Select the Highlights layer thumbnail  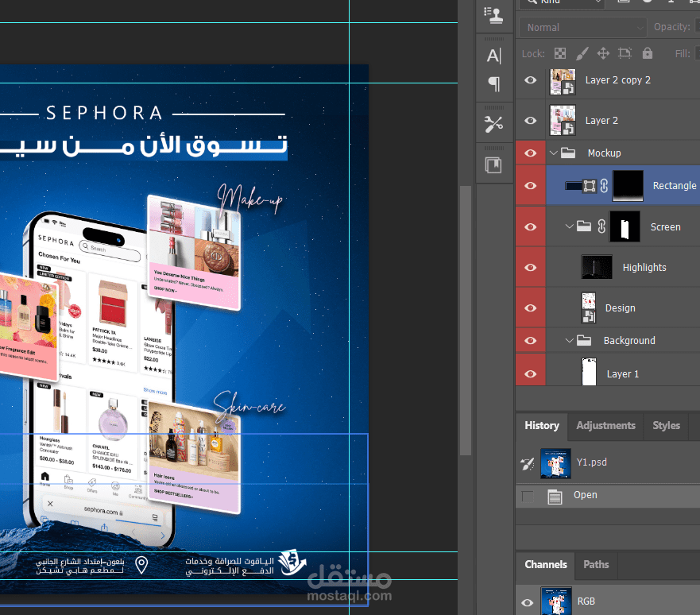[x=597, y=267]
